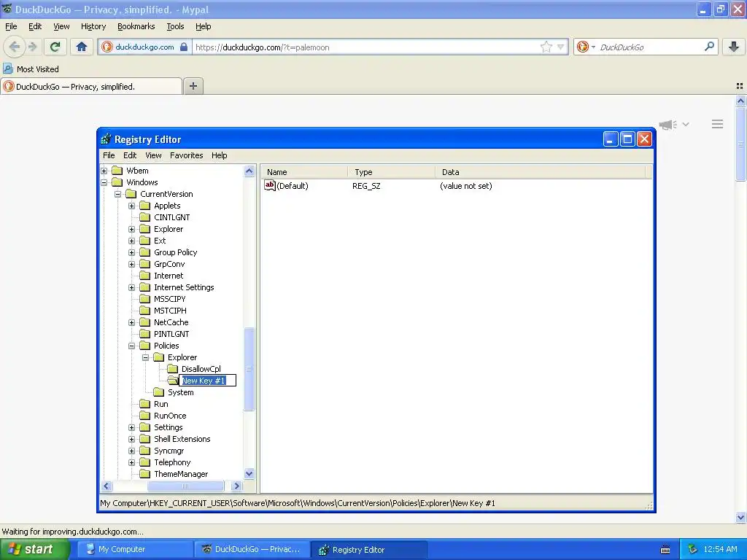
Task: Expand the Internet Settings key
Action: (132, 287)
